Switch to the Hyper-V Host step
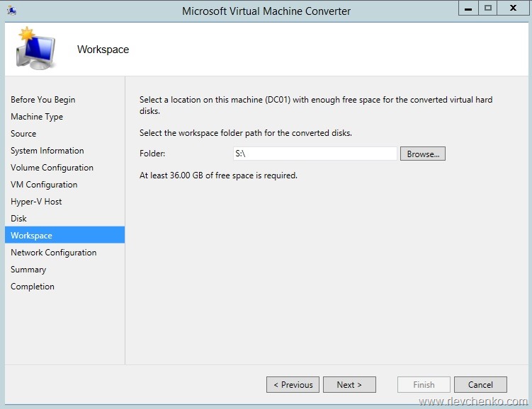The image size is (532, 409). (36, 202)
